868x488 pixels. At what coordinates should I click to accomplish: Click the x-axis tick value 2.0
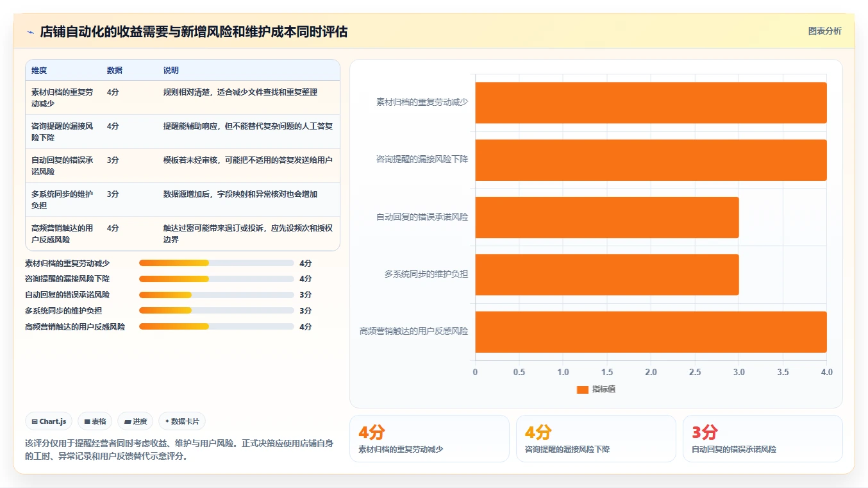tap(651, 372)
